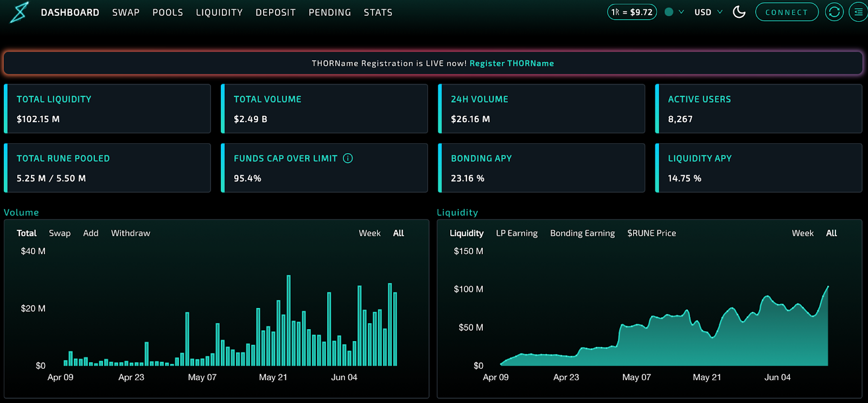Image resolution: width=868 pixels, height=403 pixels.
Task: Click the green network status dot
Action: click(669, 12)
